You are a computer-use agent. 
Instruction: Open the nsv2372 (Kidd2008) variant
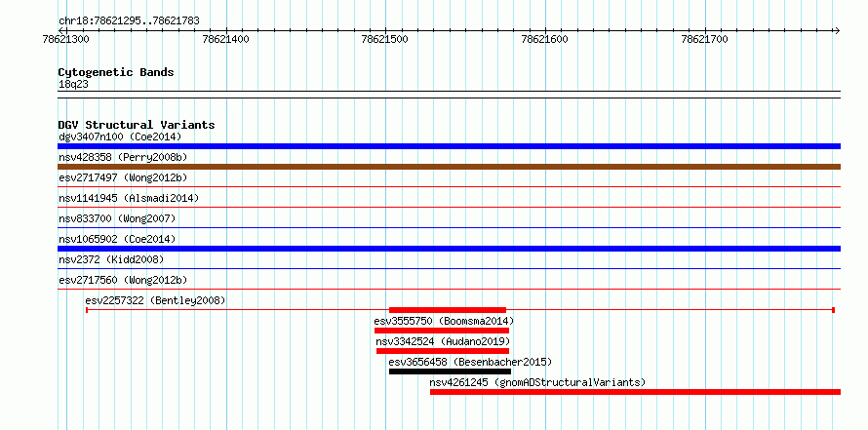pos(111,259)
